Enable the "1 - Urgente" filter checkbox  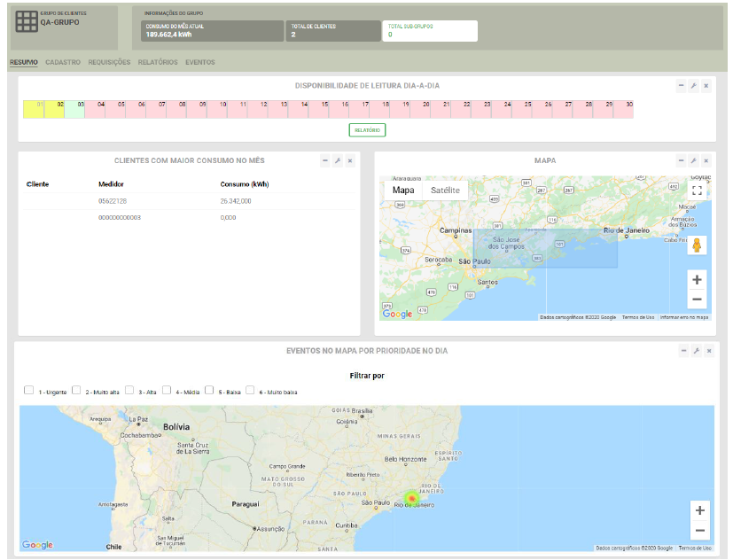pos(29,390)
